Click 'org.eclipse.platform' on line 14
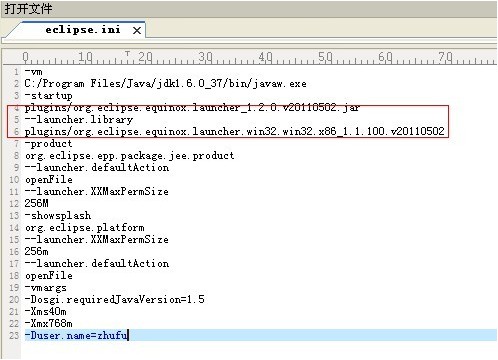The width and height of the screenshot is (498, 360). pos(85,228)
